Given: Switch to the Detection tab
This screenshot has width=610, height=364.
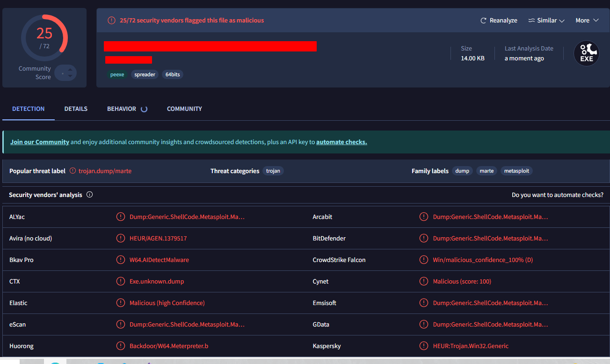Looking at the screenshot, I should (29, 109).
